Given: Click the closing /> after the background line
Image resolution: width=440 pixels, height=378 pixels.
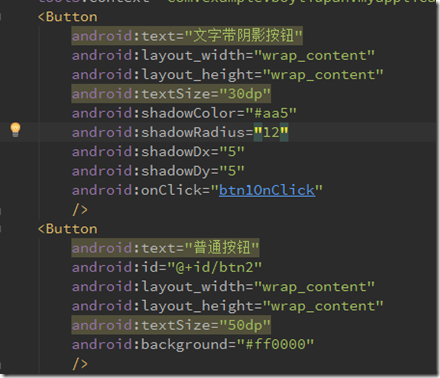Looking at the screenshot, I should [80, 364].
